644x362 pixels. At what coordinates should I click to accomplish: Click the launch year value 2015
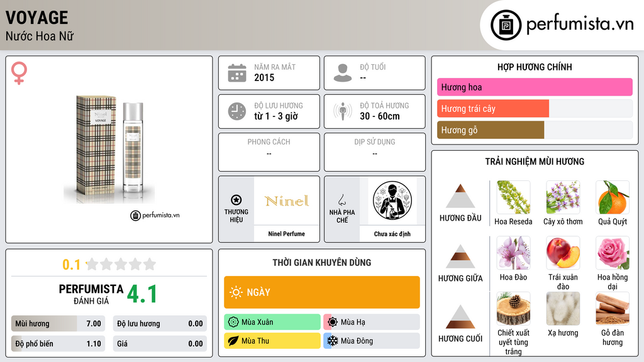point(264,77)
